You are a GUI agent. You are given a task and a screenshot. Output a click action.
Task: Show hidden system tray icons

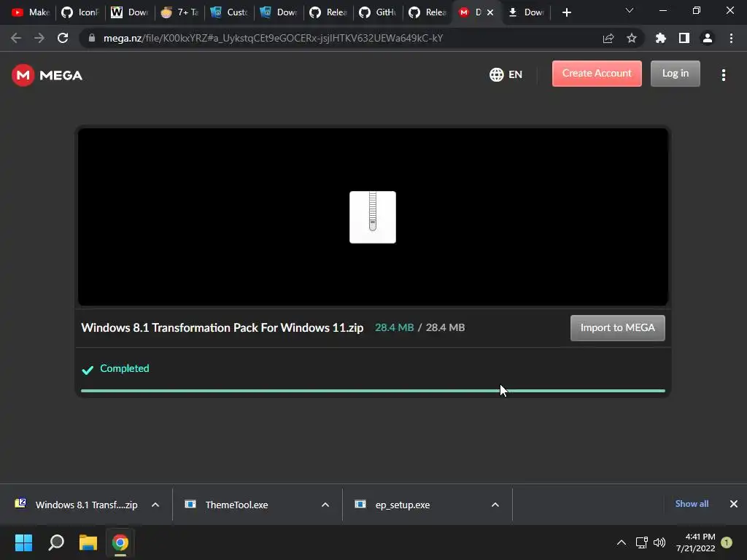tap(622, 542)
